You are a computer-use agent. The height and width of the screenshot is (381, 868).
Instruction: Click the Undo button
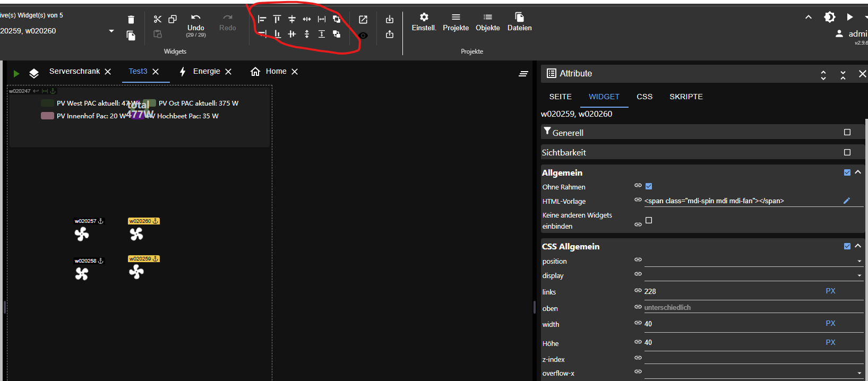coord(195,24)
